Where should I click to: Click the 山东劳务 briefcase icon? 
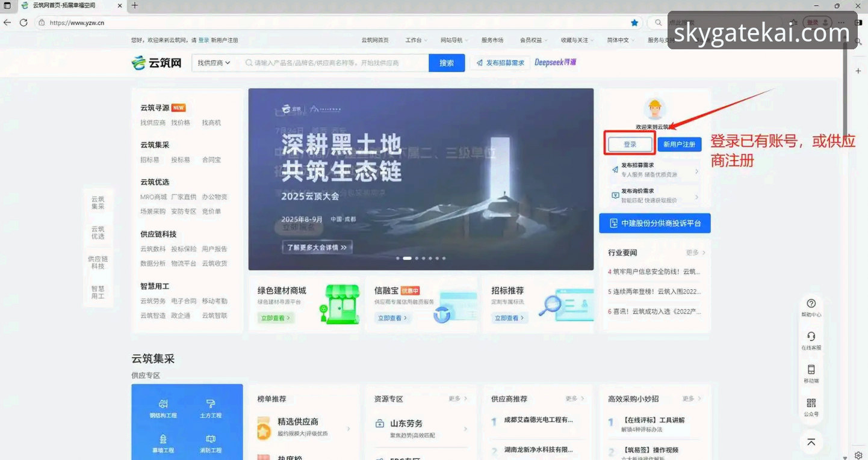pos(380,423)
